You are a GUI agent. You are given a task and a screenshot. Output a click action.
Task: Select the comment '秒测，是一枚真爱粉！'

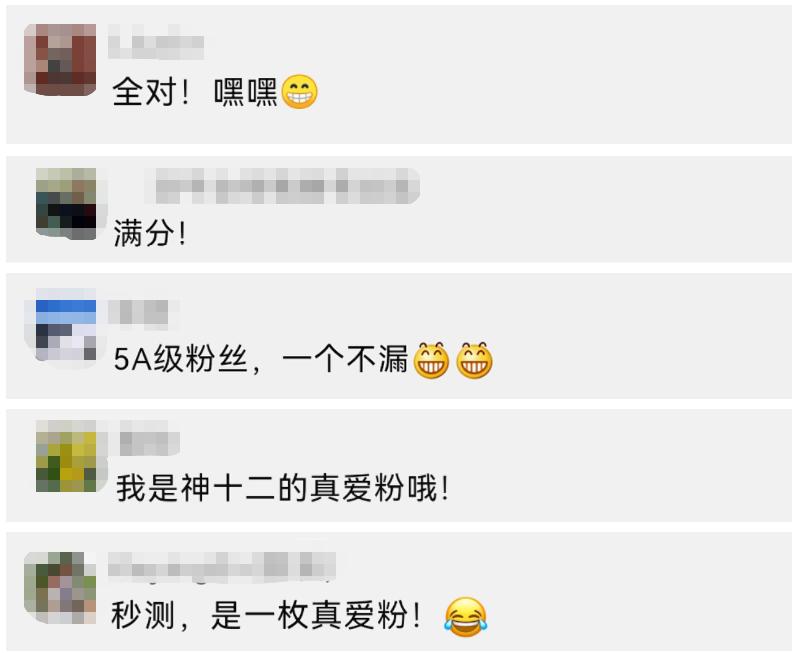coord(266,616)
